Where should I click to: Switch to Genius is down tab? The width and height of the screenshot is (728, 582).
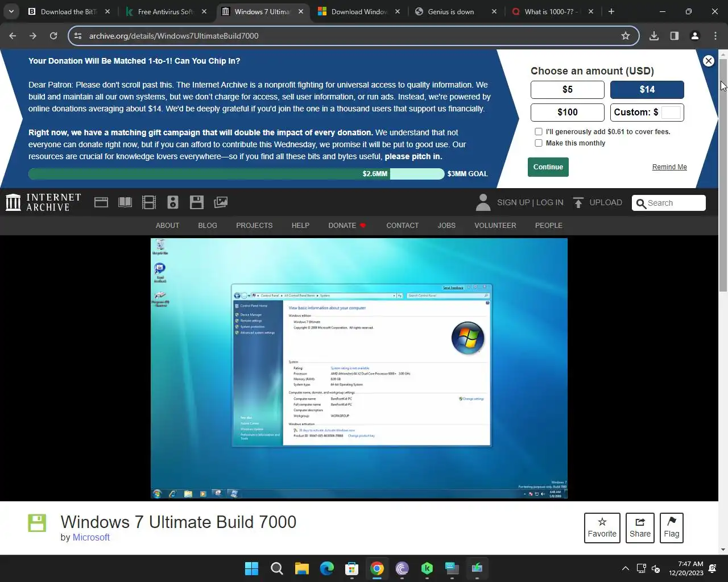click(x=456, y=11)
